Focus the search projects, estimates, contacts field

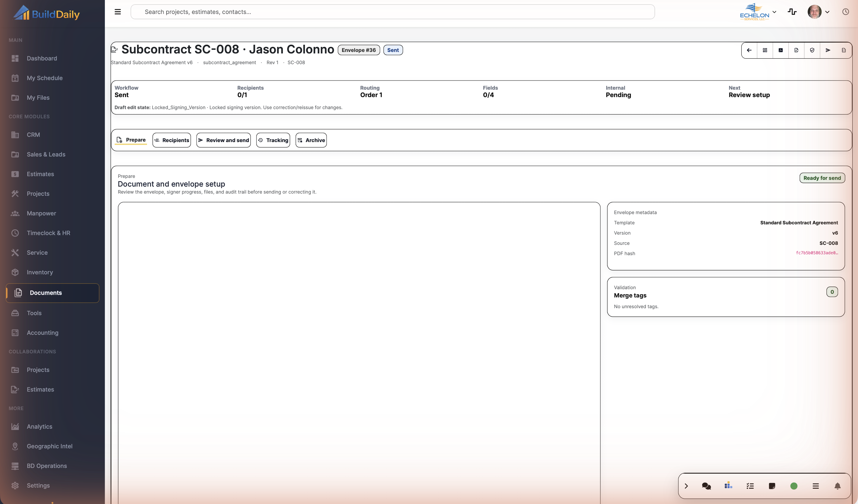pyautogui.click(x=392, y=12)
